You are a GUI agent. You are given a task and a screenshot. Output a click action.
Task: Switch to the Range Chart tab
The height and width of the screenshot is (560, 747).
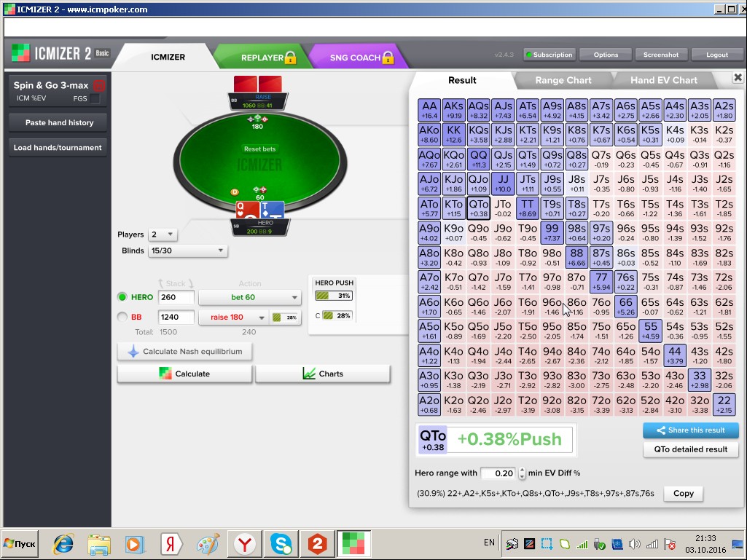point(563,81)
